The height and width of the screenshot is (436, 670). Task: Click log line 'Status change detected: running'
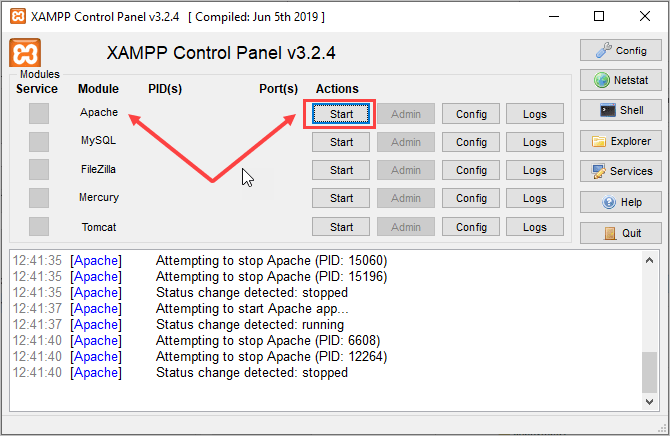pos(250,324)
